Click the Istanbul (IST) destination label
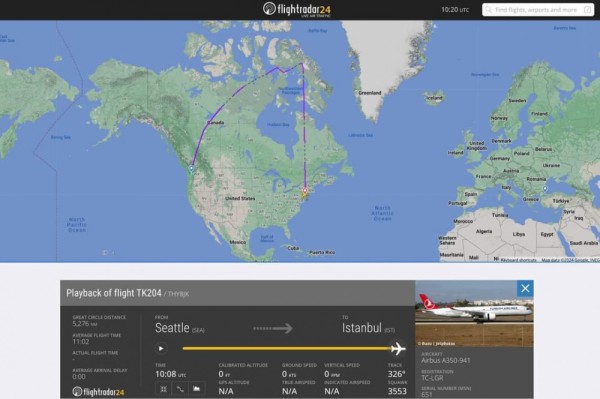This screenshot has height=399, width=600. pyautogui.click(x=368, y=328)
